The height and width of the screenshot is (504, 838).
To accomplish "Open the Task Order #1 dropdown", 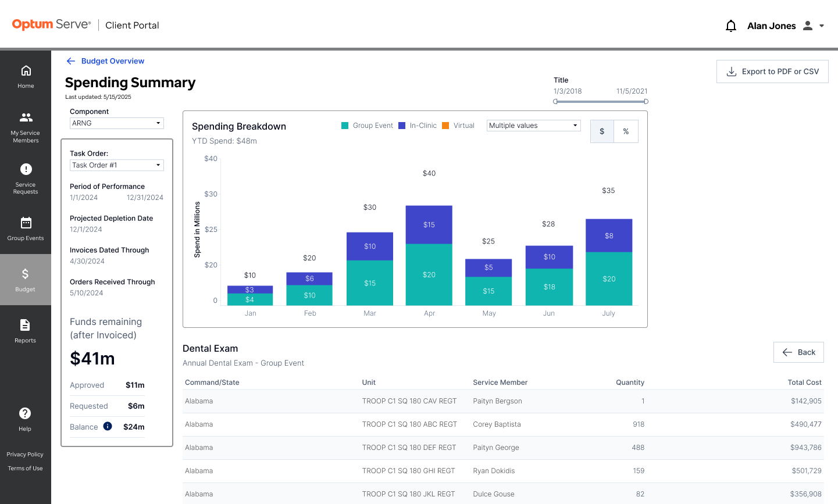I will coord(117,165).
